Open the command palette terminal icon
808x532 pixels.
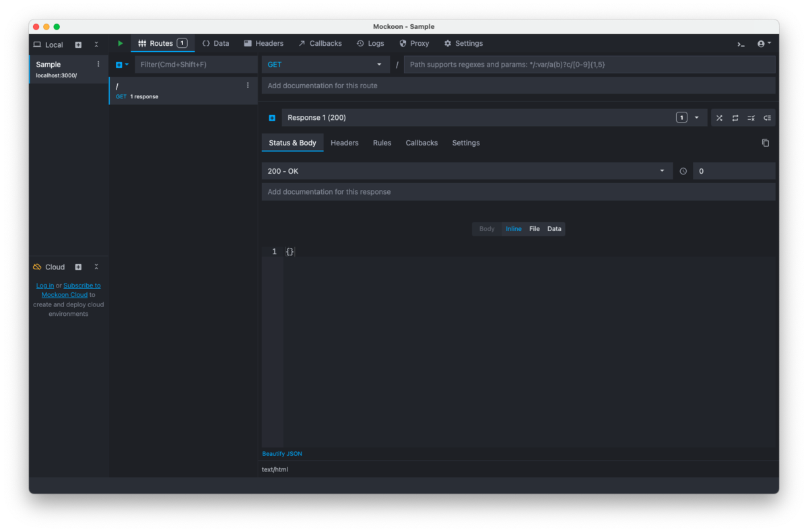(741, 44)
